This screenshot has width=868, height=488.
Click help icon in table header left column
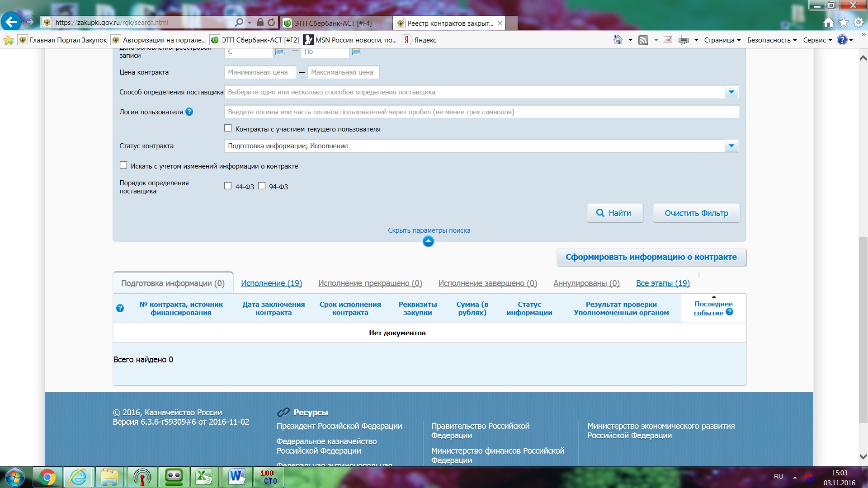point(120,308)
